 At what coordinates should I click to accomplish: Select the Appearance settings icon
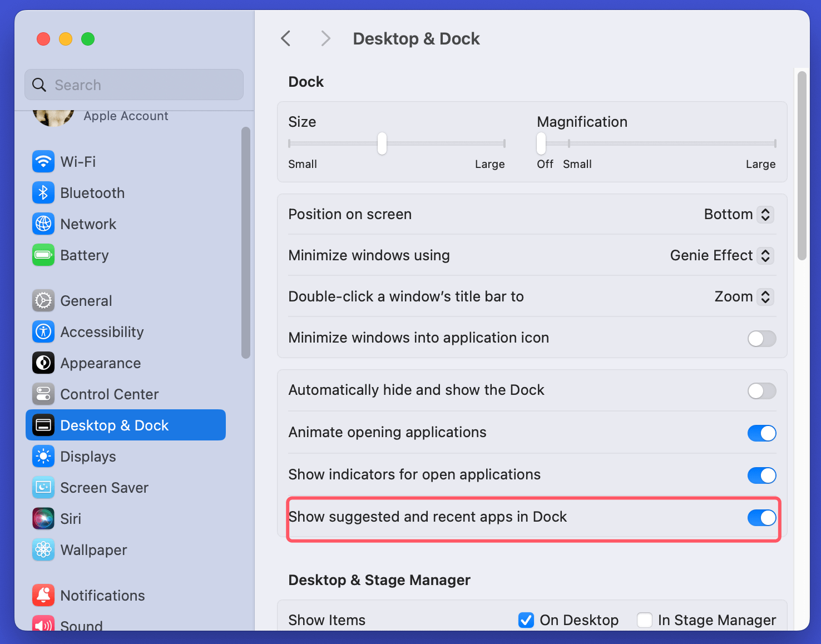(43, 363)
